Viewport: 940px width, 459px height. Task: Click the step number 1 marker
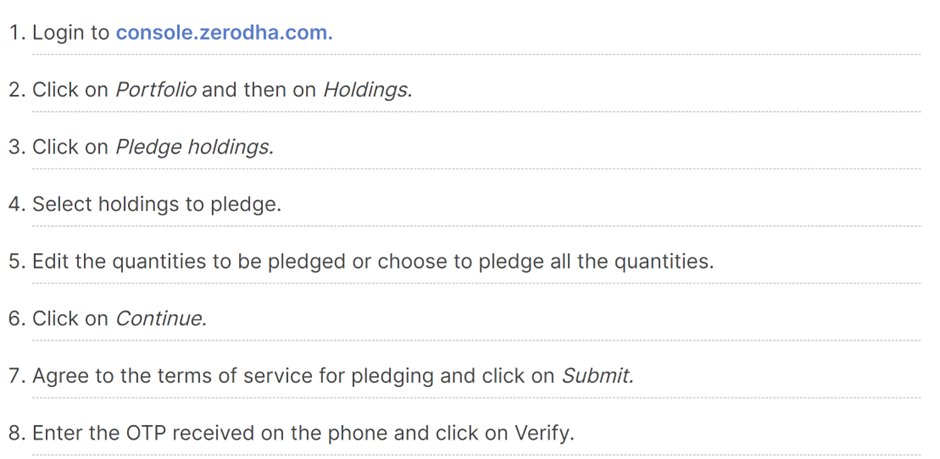(16, 32)
